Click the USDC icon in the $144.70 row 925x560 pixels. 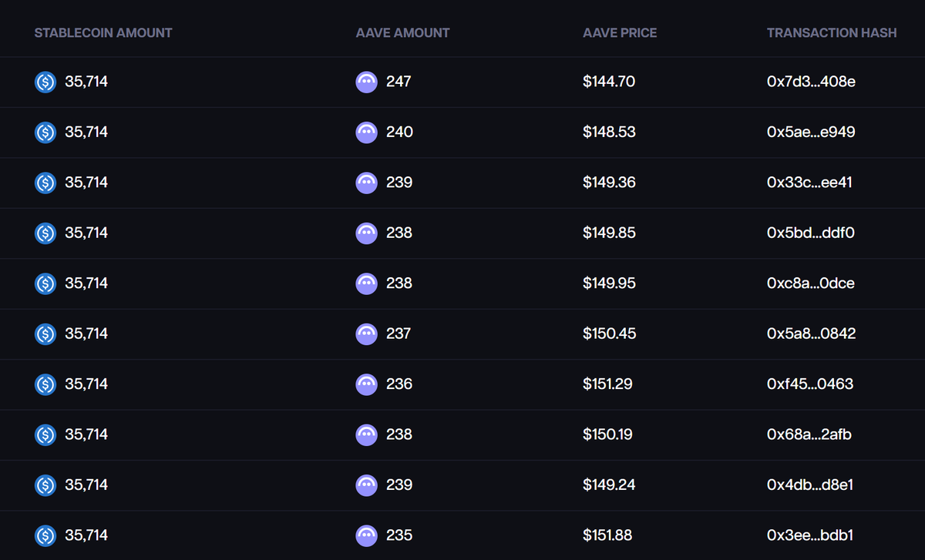pyautogui.click(x=46, y=82)
